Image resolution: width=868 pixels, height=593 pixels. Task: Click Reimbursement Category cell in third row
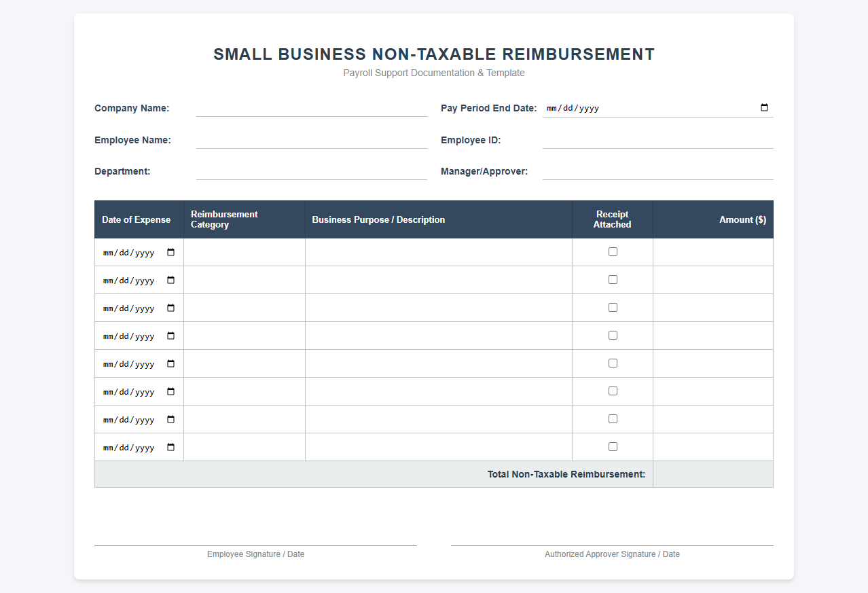(x=245, y=308)
